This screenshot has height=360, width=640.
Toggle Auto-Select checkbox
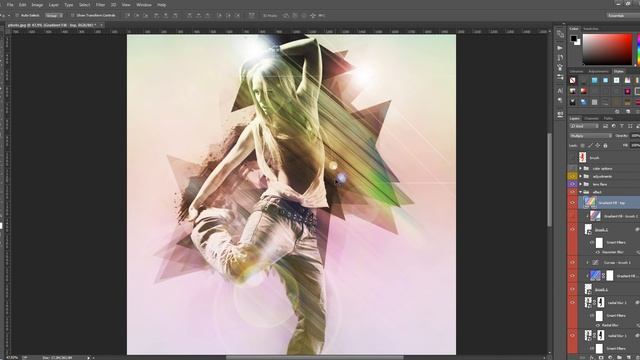(x=17, y=16)
